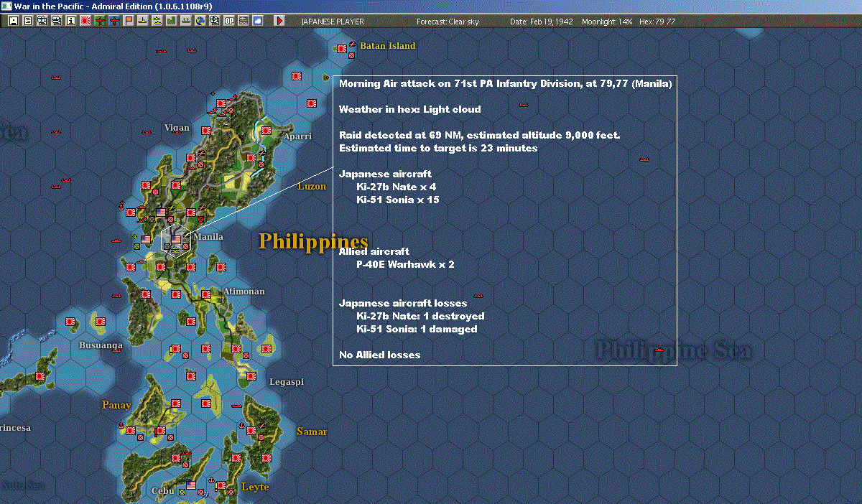Click the Batan Island map label

388,45
